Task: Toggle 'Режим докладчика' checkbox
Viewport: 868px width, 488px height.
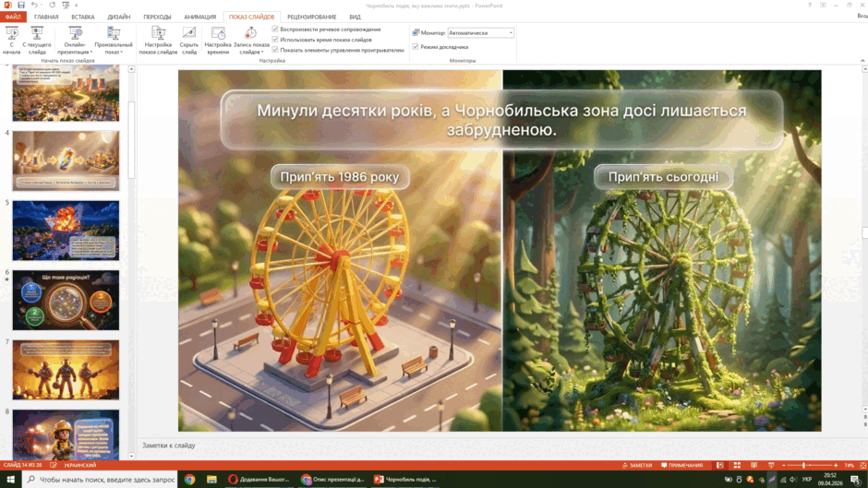Action: tap(416, 47)
